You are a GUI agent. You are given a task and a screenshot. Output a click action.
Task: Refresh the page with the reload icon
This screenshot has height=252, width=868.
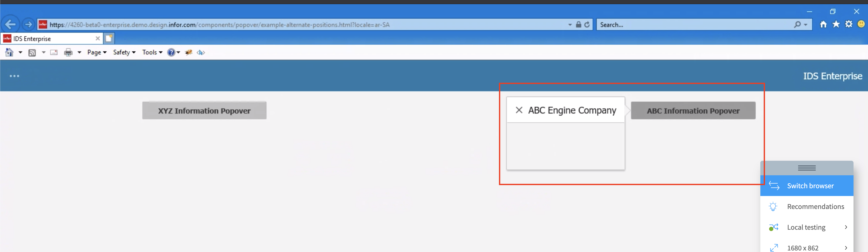pos(587,24)
